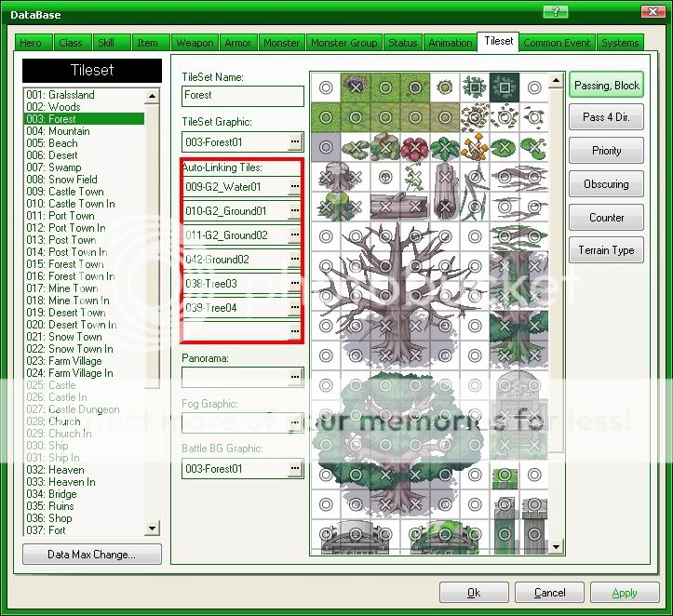
Task: Open Battle BG Graphic file chooser
Action: pos(295,469)
